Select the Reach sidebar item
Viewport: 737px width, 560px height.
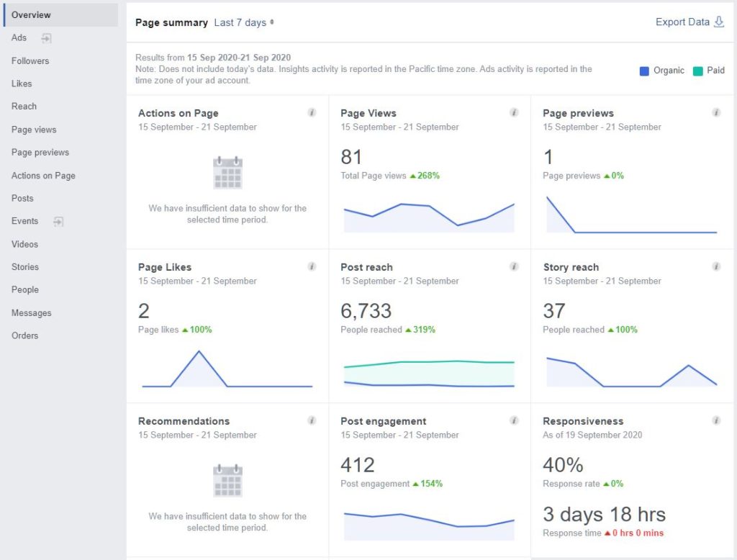click(x=24, y=106)
